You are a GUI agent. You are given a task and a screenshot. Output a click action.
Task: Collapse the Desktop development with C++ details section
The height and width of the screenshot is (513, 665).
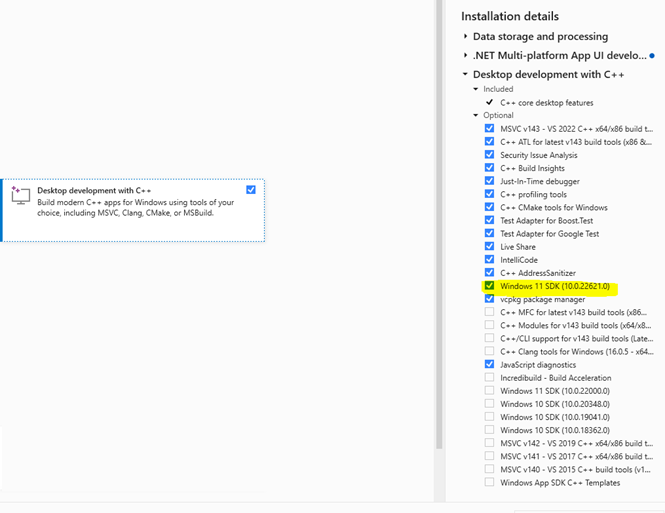pos(465,74)
